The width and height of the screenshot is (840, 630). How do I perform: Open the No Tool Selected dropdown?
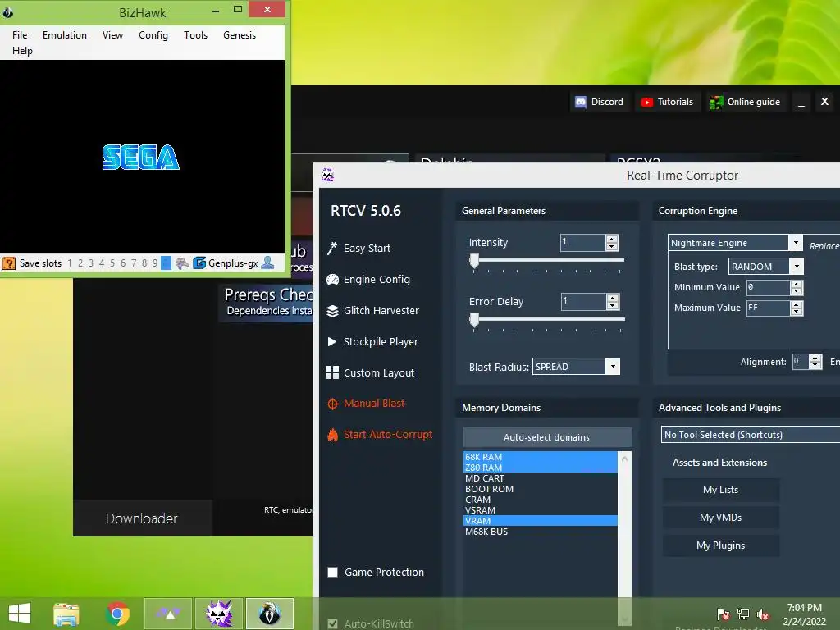click(751, 435)
